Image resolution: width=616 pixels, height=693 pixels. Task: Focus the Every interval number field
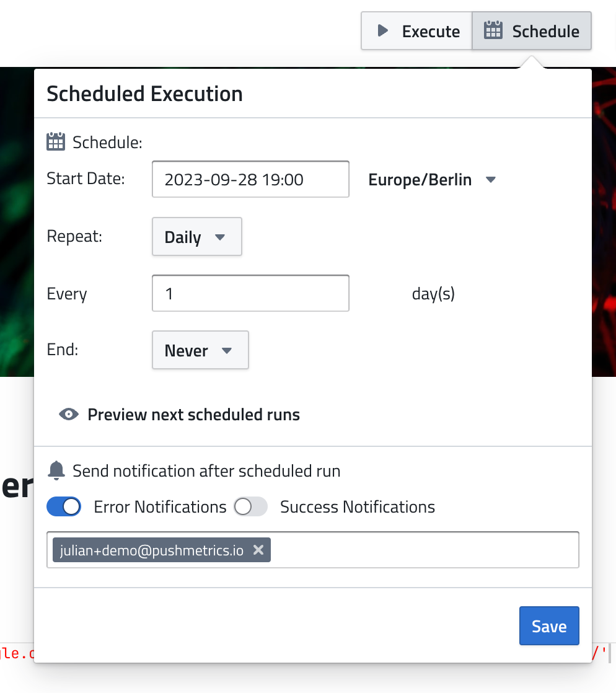coord(250,293)
